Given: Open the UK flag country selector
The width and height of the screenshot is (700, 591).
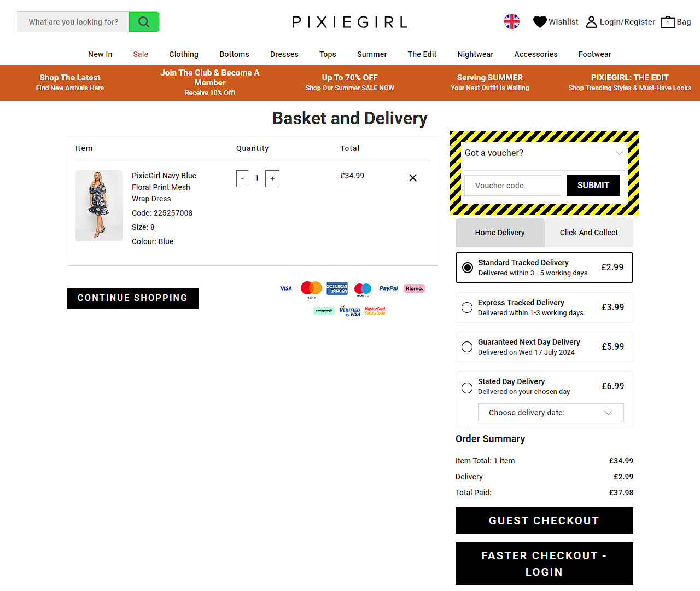Looking at the screenshot, I should [512, 21].
